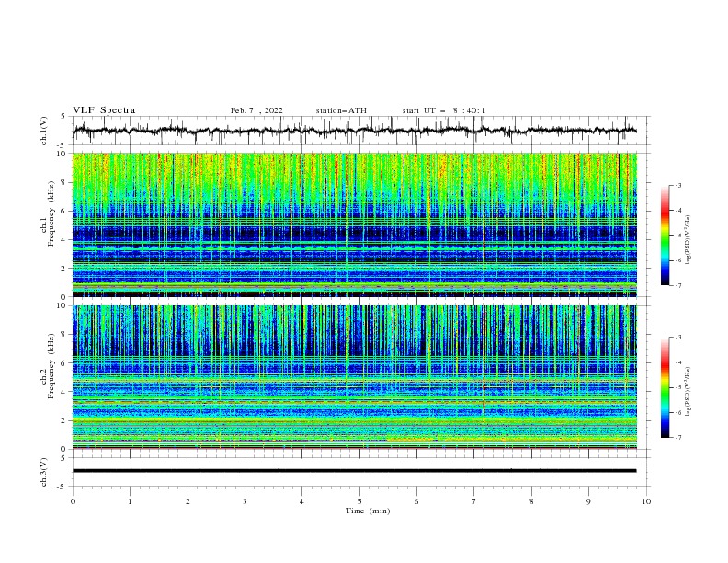Click the ch.2 spectrogram color bar
728x563 pixels.
point(665,387)
